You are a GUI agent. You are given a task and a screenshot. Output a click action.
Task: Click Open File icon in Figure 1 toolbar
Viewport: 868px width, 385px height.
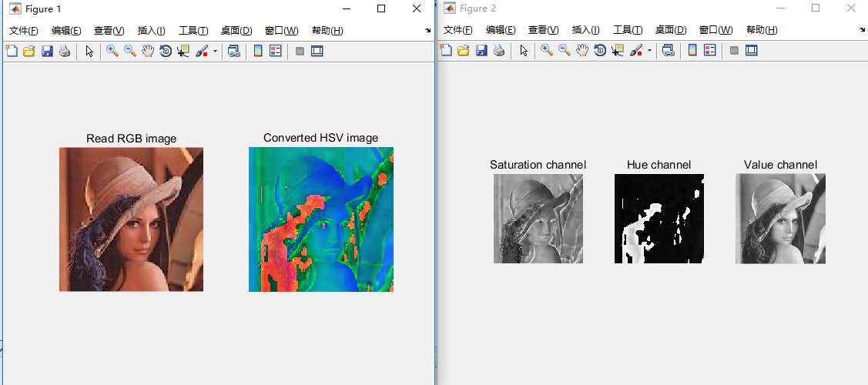tap(28, 52)
